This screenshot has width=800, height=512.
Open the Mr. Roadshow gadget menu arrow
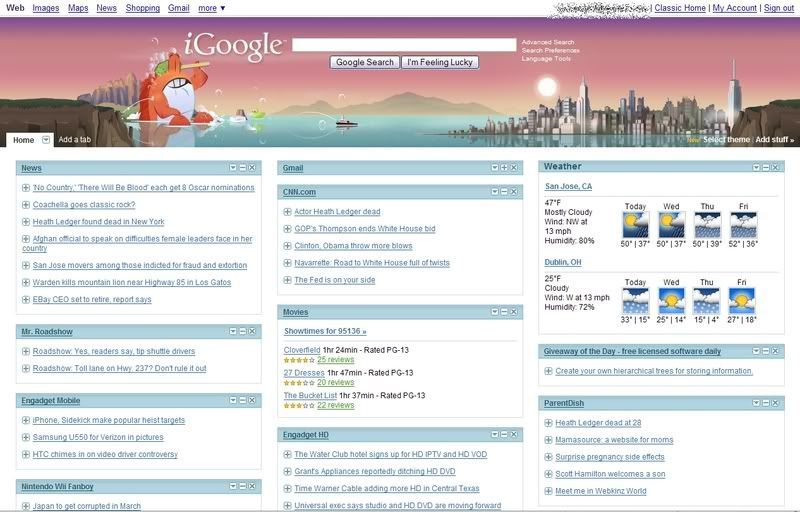point(233,331)
